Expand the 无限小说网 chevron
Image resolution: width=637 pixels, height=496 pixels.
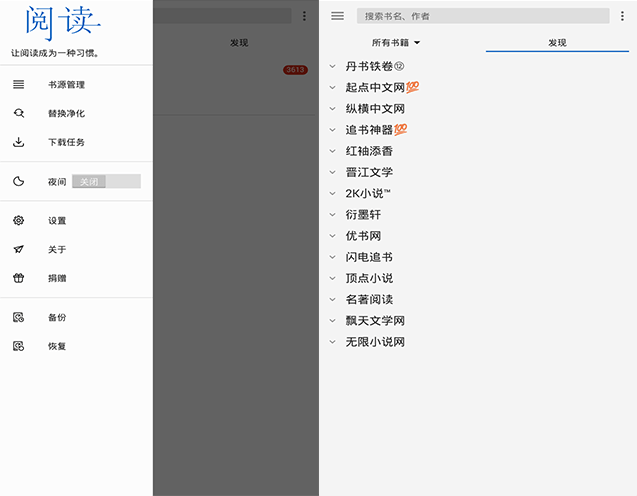click(x=333, y=342)
